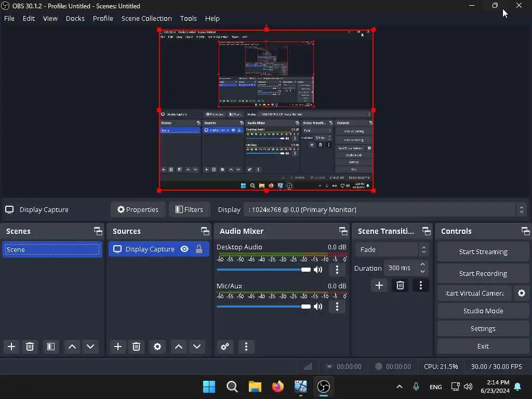The height and width of the screenshot is (399, 532).
Task: Remove scene transition with trash icon
Action: (x=400, y=285)
